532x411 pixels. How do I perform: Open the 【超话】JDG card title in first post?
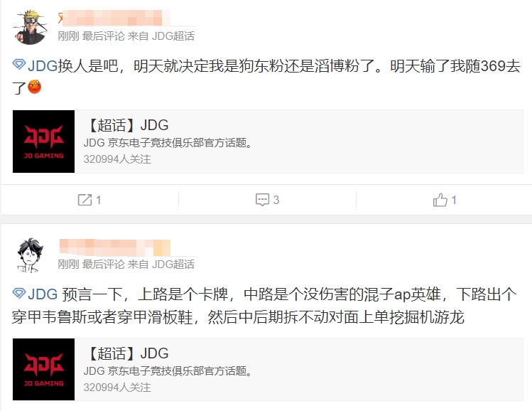(126, 125)
